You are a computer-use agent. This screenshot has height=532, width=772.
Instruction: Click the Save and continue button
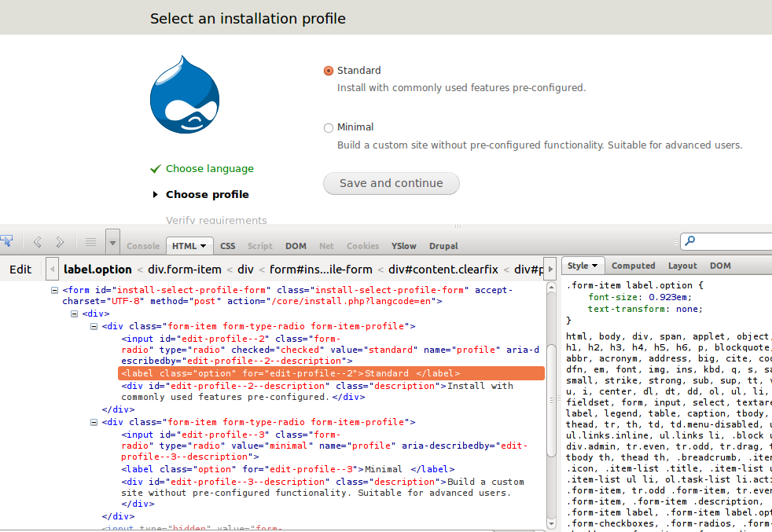[x=391, y=183]
